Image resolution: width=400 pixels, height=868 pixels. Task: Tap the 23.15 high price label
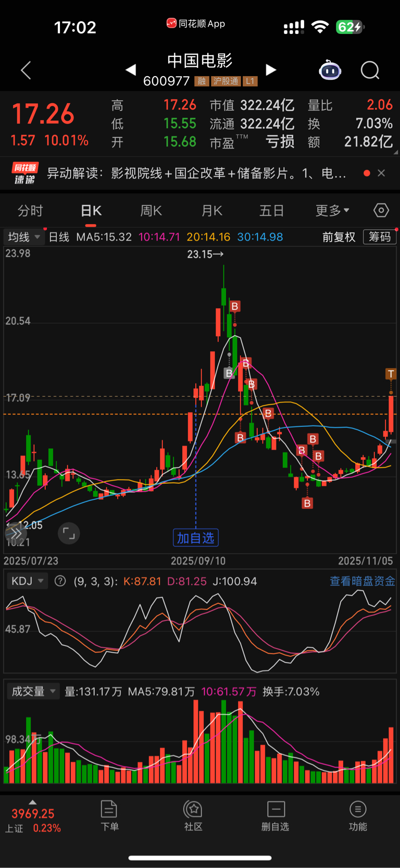pyautogui.click(x=205, y=254)
